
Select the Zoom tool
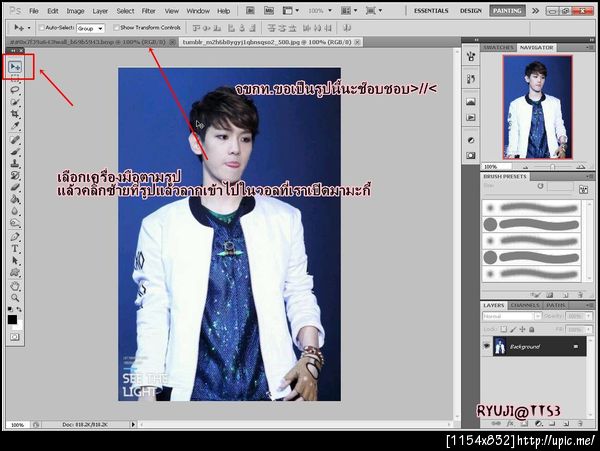pos(15,298)
